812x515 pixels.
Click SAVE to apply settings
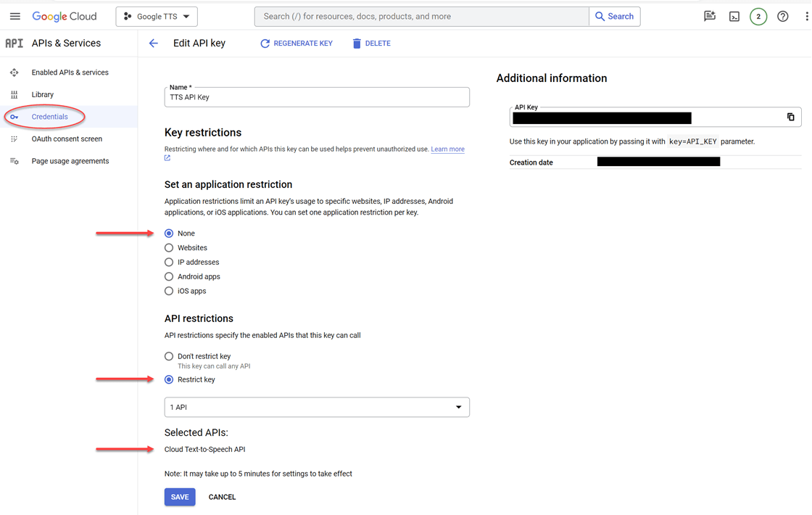click(x=180, y=498)
